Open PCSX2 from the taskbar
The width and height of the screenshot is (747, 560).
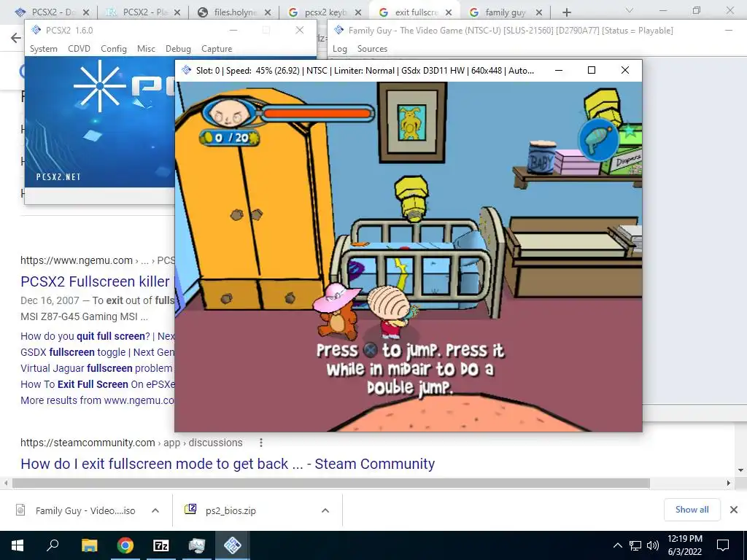tap(233, 545)
